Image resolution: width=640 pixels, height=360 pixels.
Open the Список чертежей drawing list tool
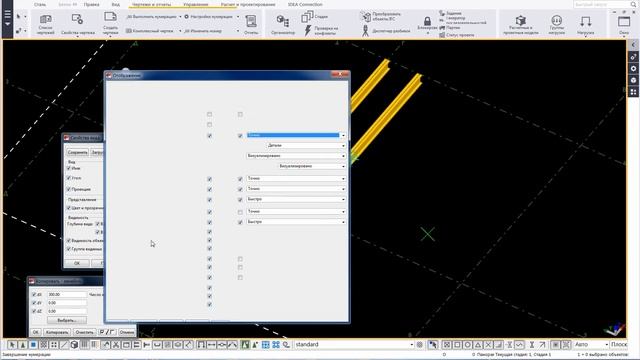[45, 24]
